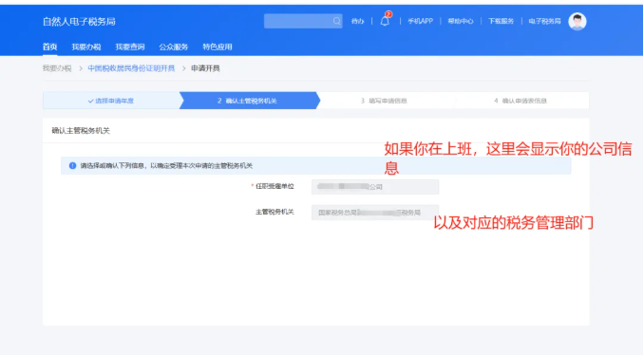This screenshot has width=644, height=355.
Task: Select the 首页 nav tab
Action: point(49,47)
